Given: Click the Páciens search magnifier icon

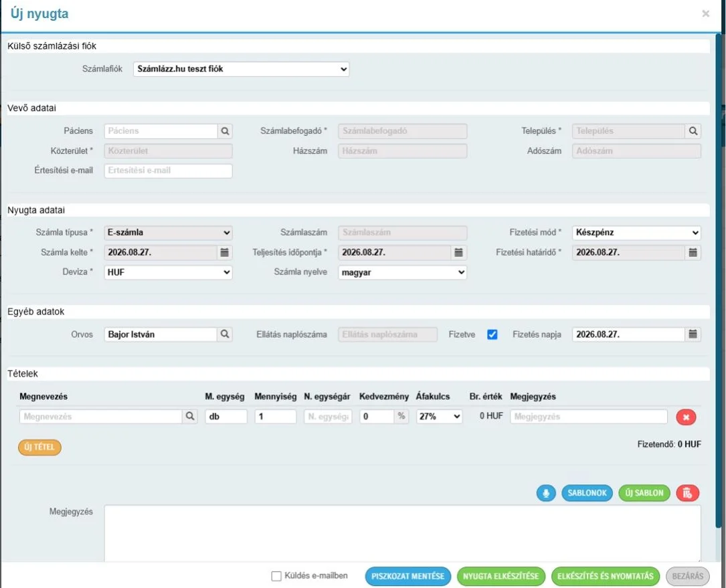Looking at the screenshot, I should pyautogui.click(x=225, y=131).
